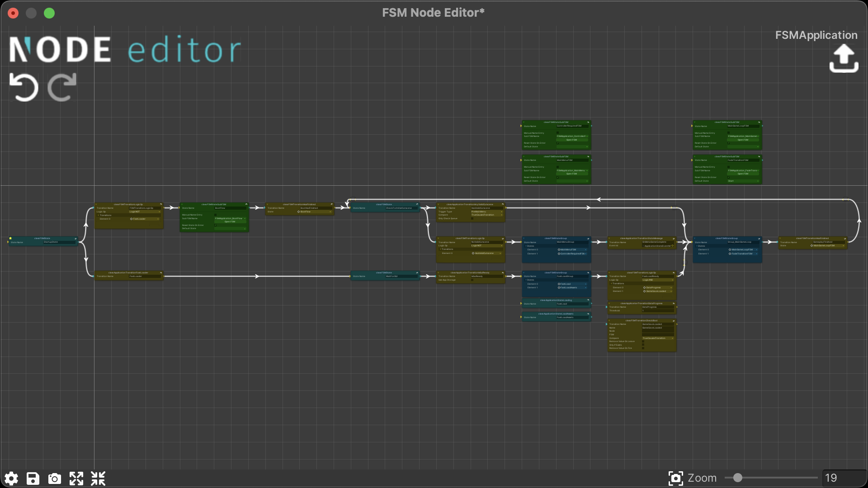
Task: Collapse canvas with the inward arrows icon
Action: click(x=97, y=479)
